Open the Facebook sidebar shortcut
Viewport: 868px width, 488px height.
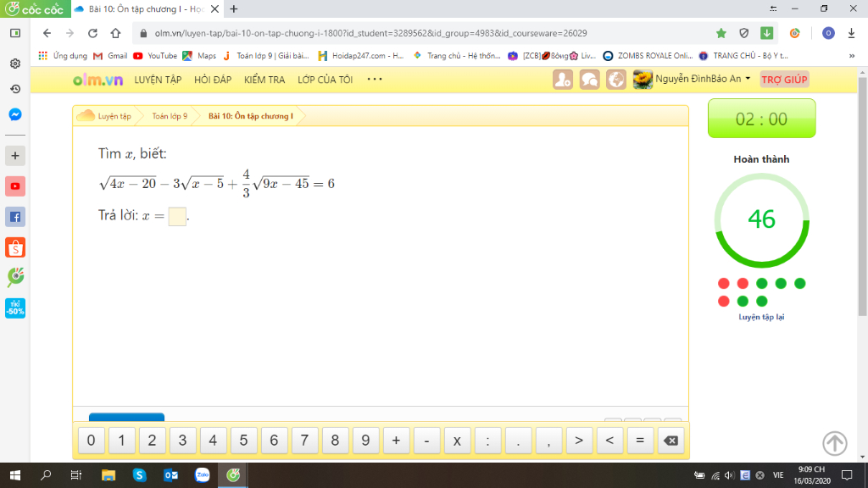point(15,217)
